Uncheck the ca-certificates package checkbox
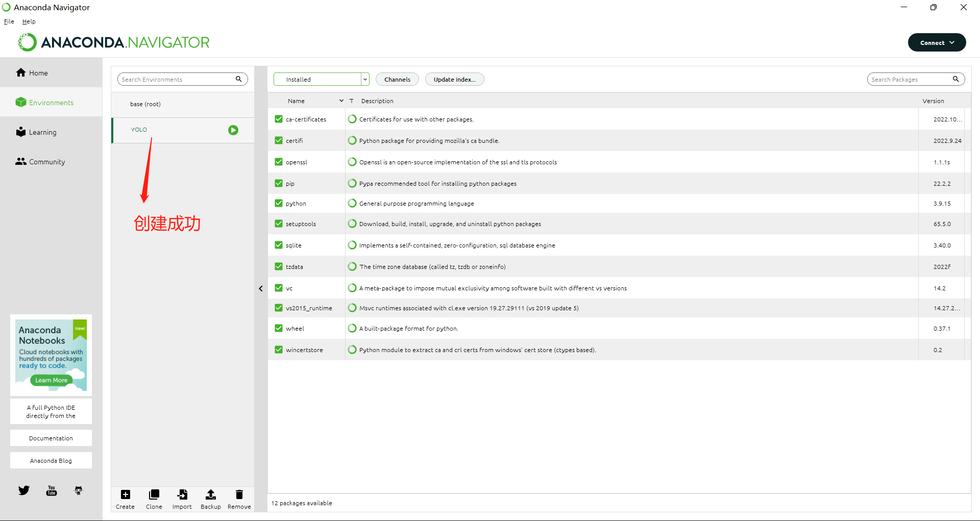980x521 pixels. point(279,119)
